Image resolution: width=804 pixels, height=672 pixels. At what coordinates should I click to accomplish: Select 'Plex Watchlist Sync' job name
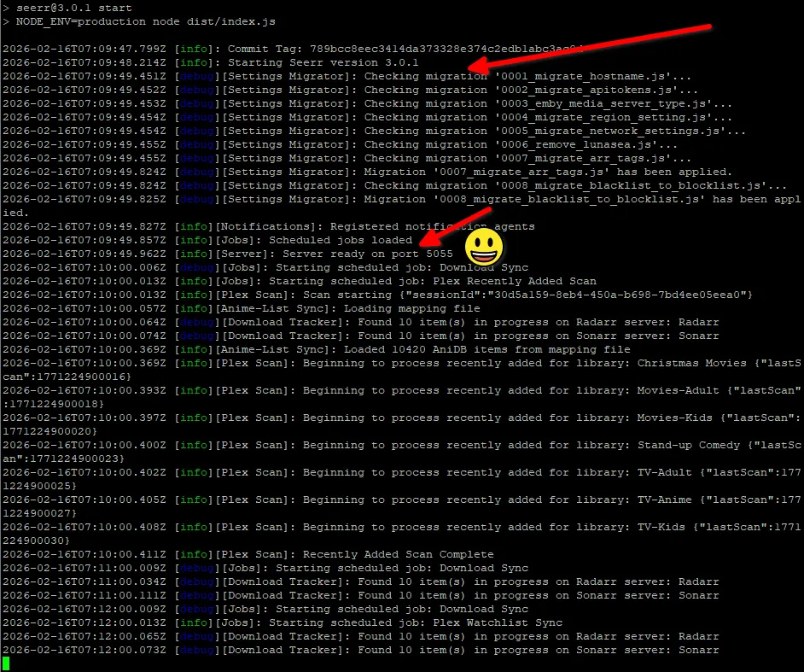(498, 622)
